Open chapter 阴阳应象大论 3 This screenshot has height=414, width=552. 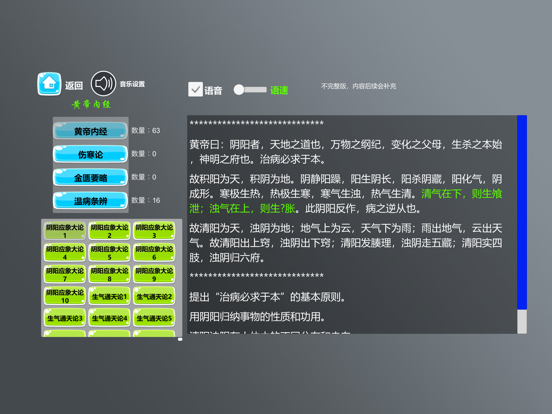point(154,231)
